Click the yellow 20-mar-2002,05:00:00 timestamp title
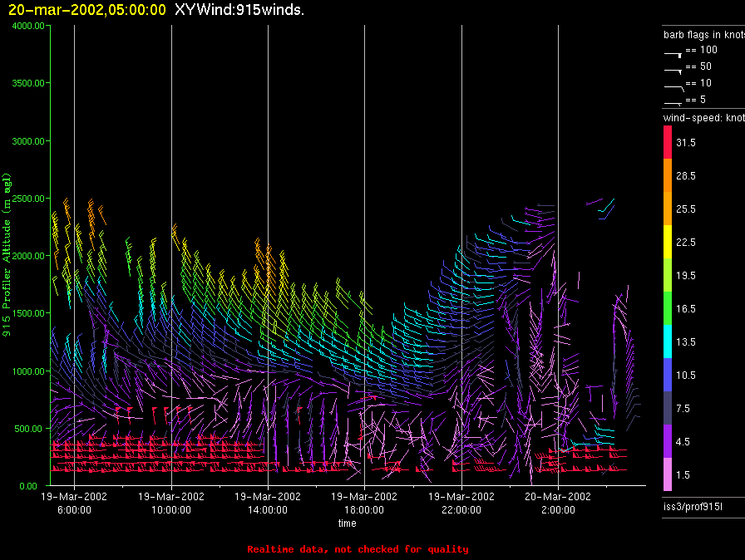 [86, 10]
